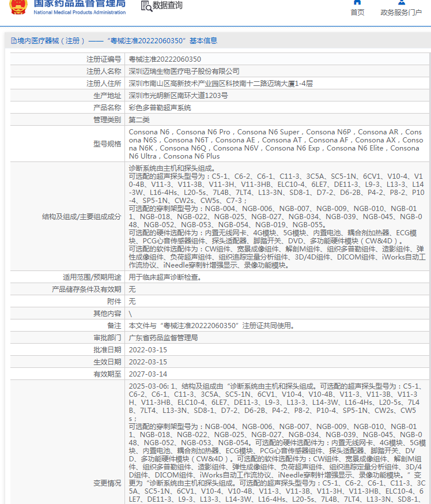This screenshot has width=431, height=504.
Task: Click the 适用范围/预期用途 label
Action: click(92, 277)
